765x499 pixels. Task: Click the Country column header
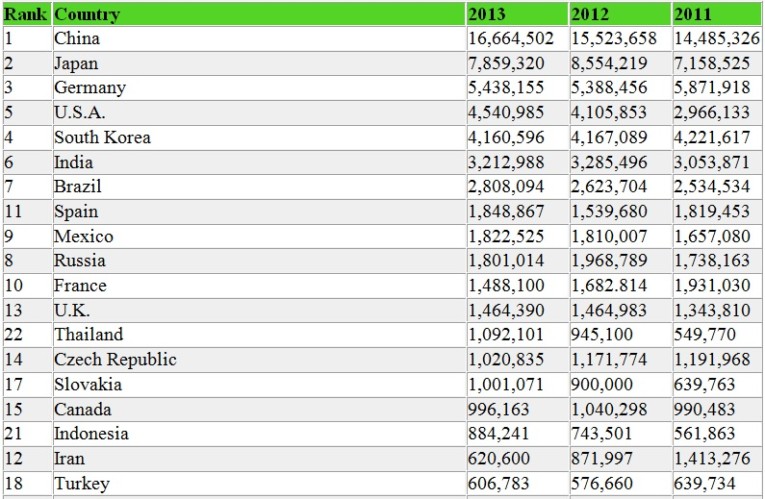click(87, 14)
